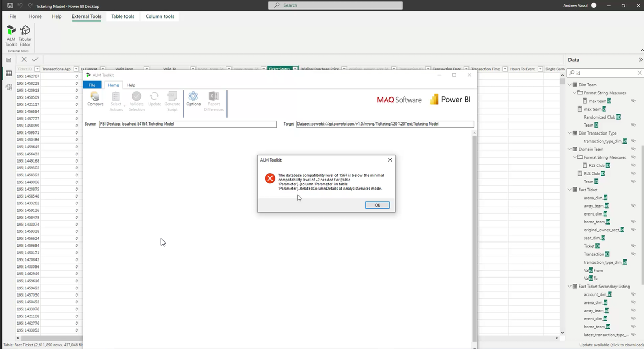The width and height of the screenshot is (644, 349).
Task: Click the Undo arrow in title bar
Action: tap(20, 5)
